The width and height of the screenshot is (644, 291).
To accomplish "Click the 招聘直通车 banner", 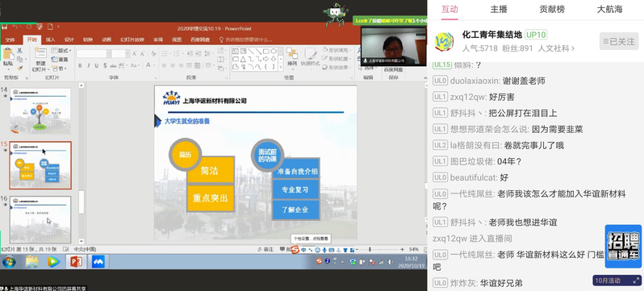I will (623, 247).
